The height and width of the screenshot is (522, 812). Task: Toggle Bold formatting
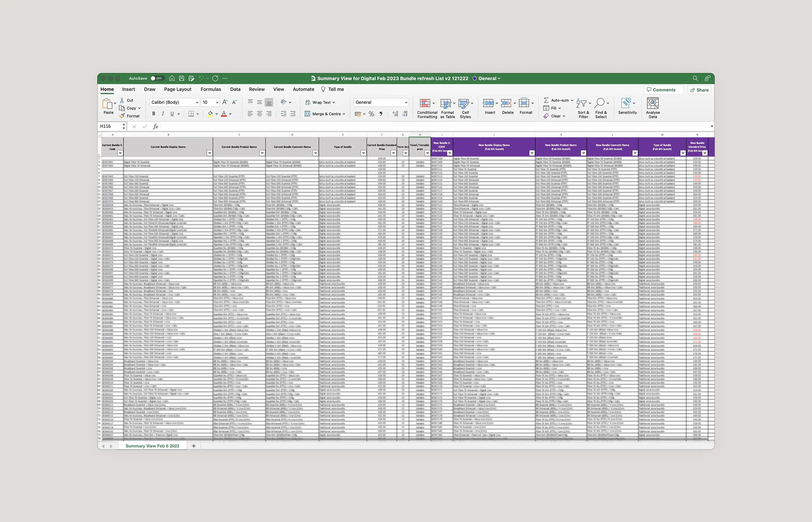153,114
